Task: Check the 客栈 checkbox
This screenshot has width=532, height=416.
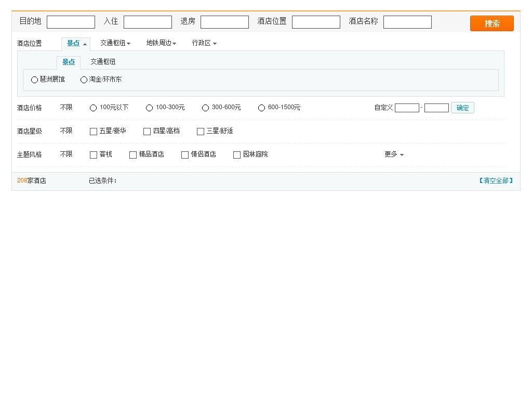Action: (x=94, y=155)
